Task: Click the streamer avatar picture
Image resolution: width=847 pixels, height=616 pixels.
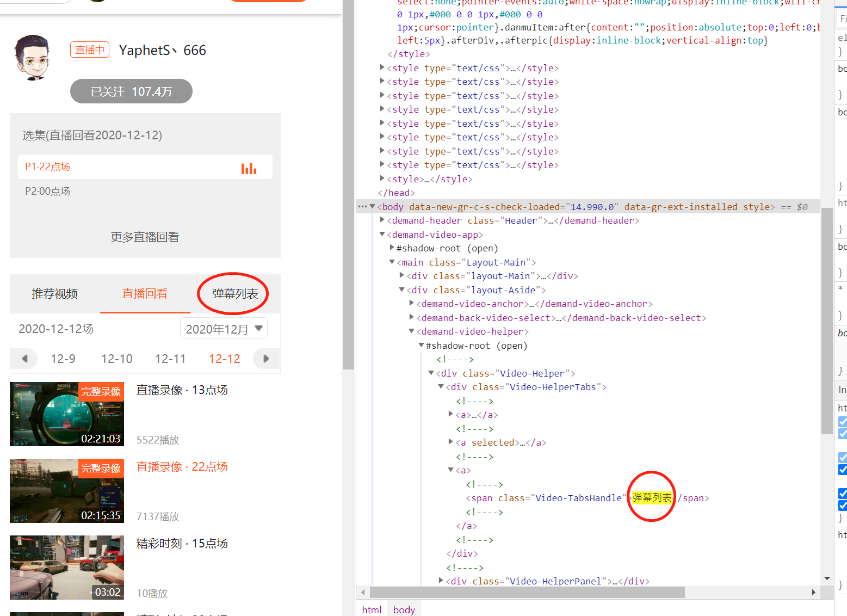Action: point(32,58)
